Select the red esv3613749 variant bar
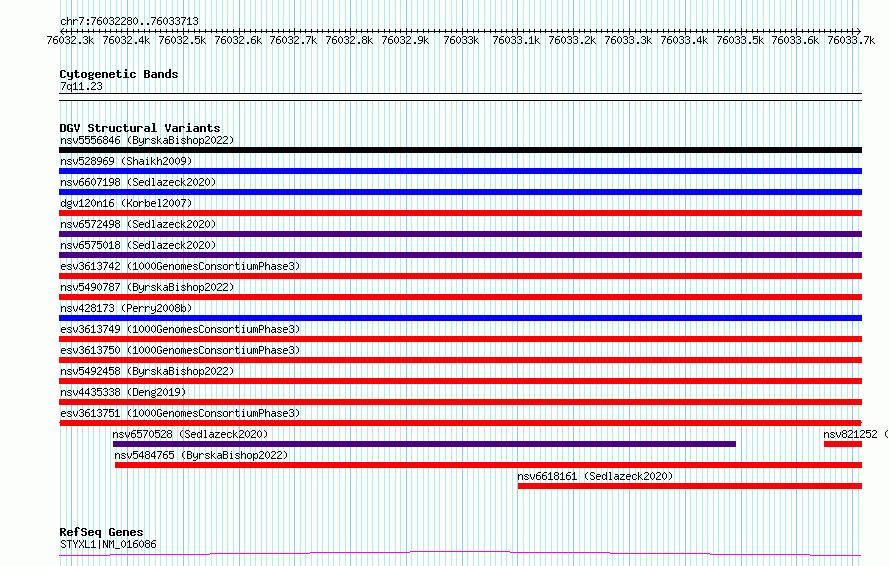Viewport: 890px width, 566px height. coord(460,339)
